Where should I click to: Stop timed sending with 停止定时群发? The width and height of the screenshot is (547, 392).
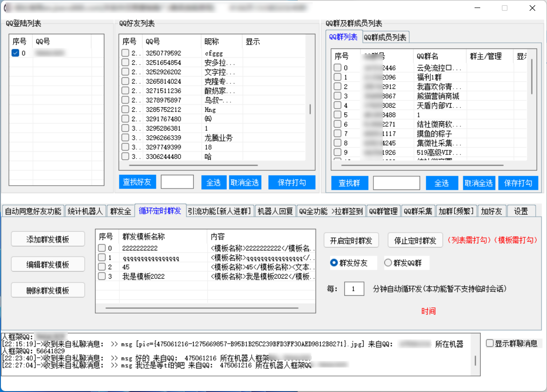415,241
